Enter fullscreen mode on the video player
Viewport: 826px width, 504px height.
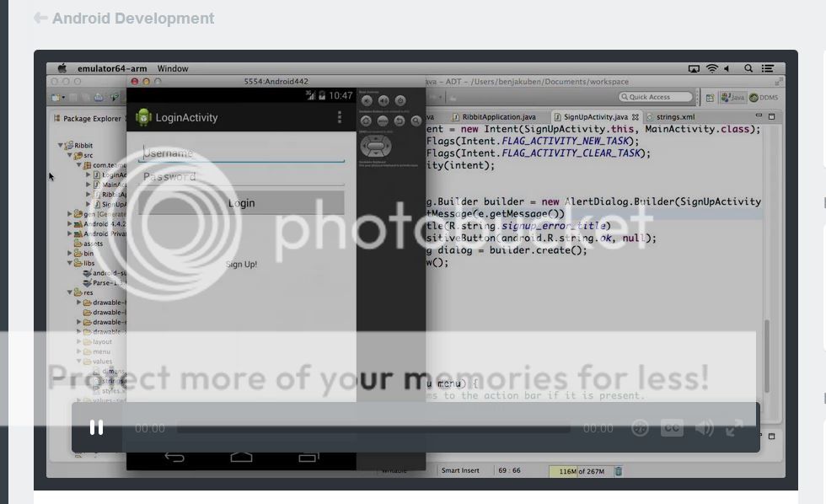[x=735, y=428]
